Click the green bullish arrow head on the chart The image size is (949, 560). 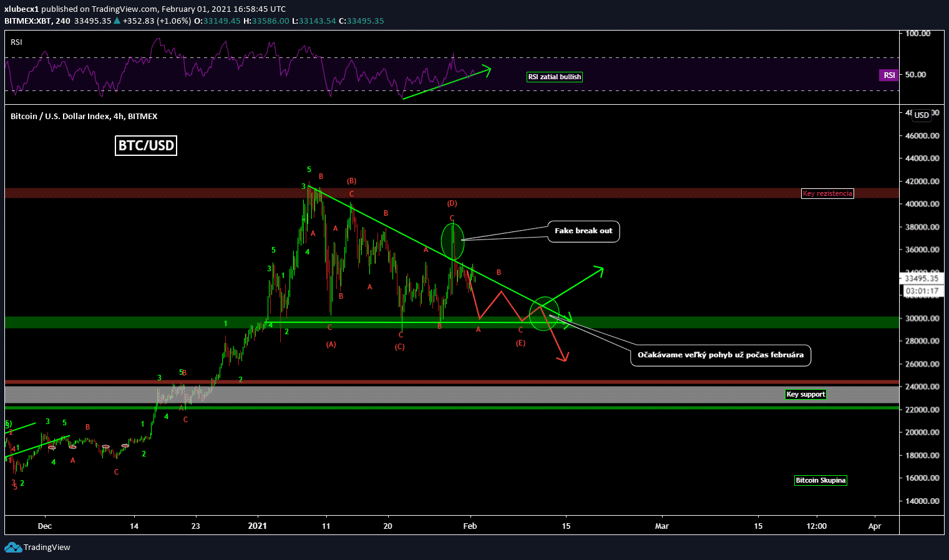click(x=599, y=269)
